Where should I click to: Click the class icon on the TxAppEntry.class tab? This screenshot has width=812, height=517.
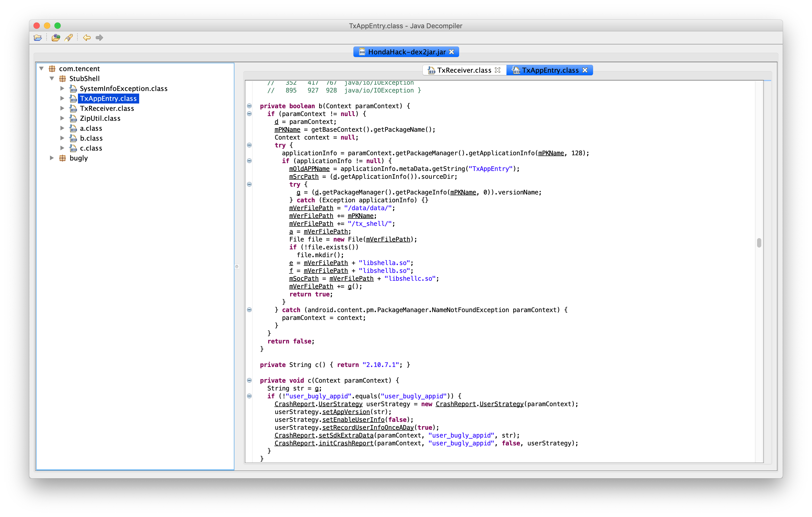click(x=516, y=70)
